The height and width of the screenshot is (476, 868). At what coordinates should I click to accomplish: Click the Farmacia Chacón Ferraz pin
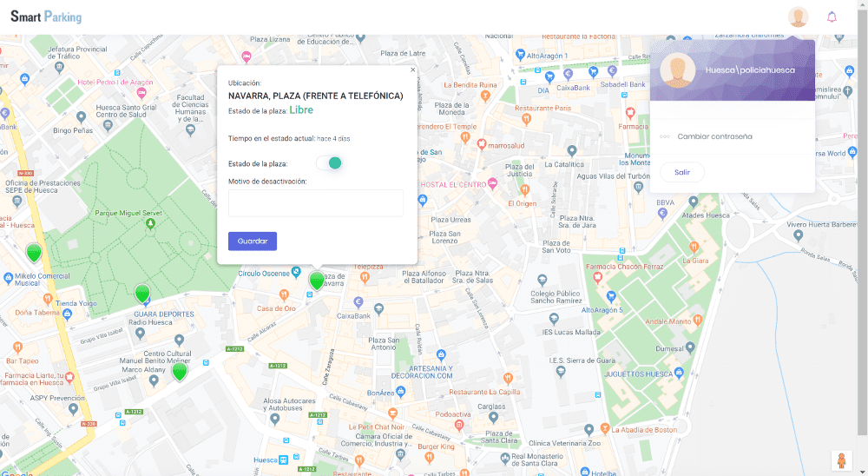coord(597,278)
